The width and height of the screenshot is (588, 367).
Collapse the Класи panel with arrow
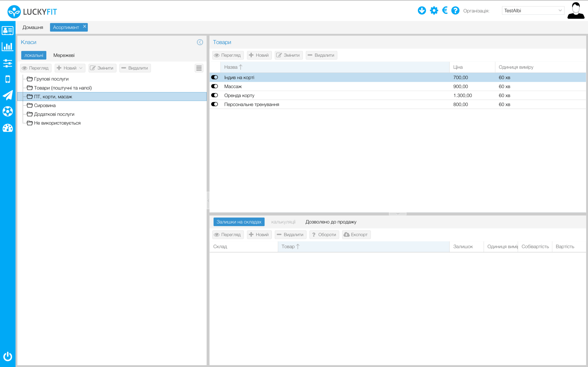[200, 42]
